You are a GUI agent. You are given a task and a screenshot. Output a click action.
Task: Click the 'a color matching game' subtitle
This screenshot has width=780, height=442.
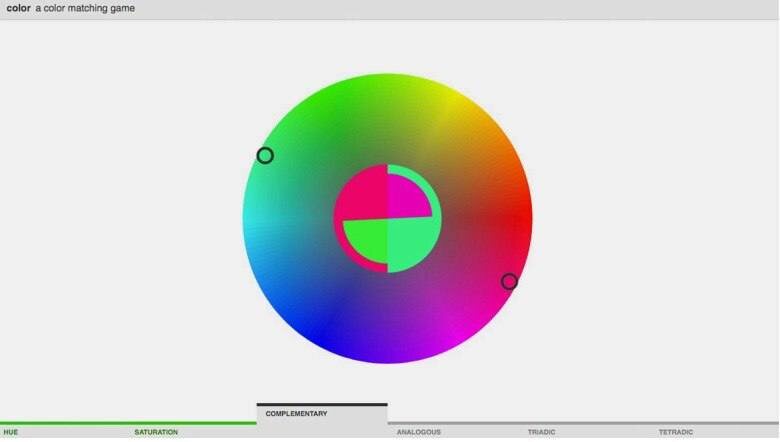85,8
